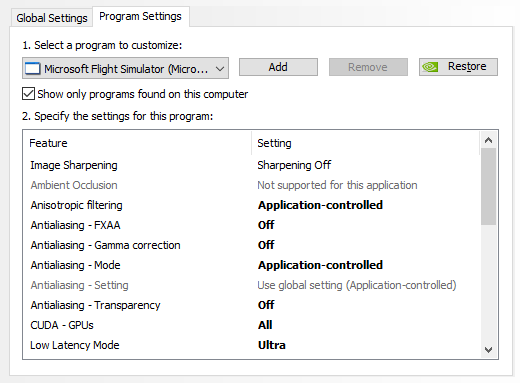Change Anisotropic filtering Application-controlled setting
The image size is (520, 383).
[320, 205]
